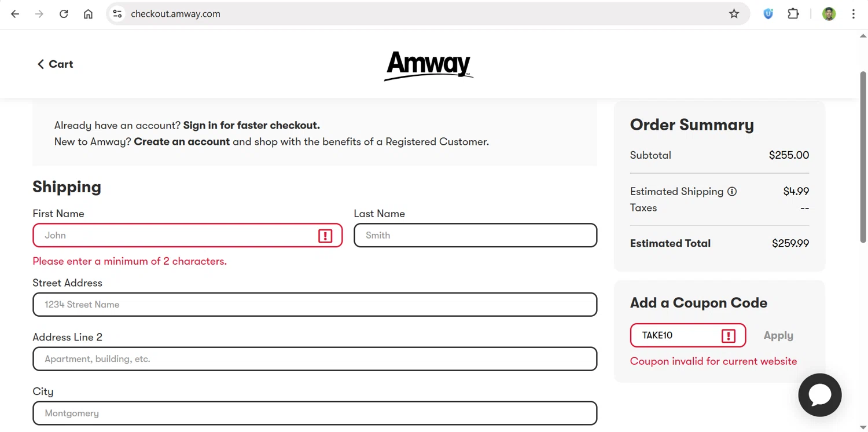Click Create an account link
The image size is (868, 432).
pos(182,141)
